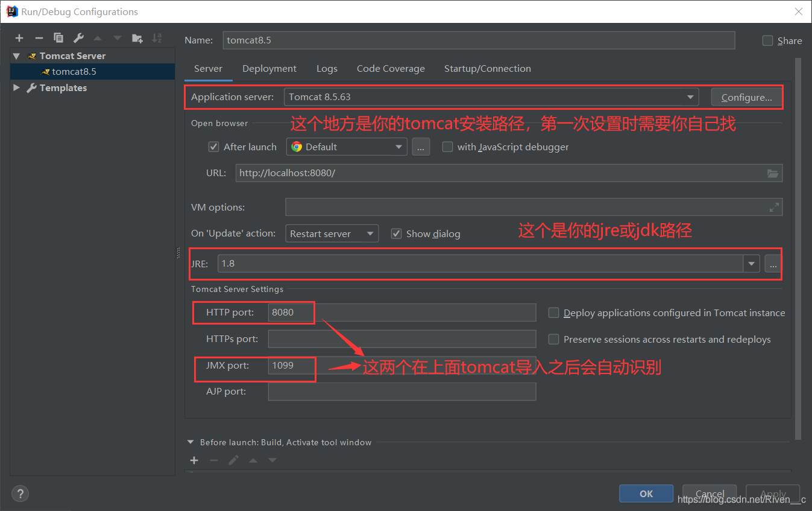Open the Application server dropdown
Screen dimensions: 812x511
click(491, 97)
